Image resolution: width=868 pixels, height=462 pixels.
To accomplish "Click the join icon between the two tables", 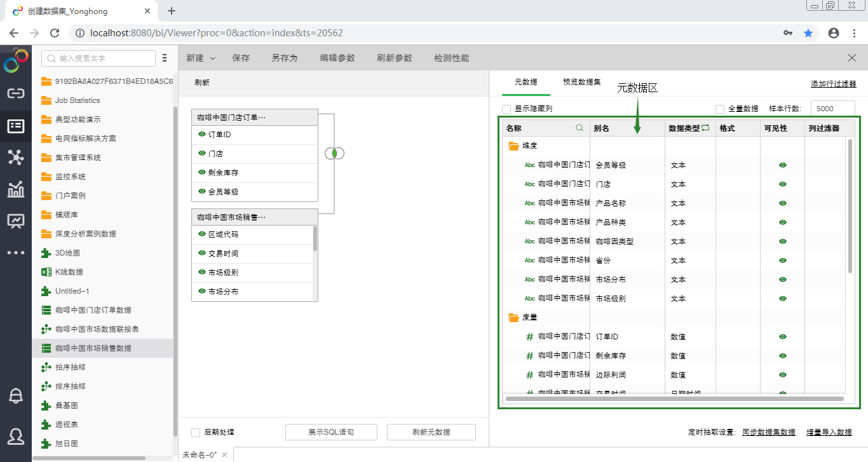I will click(x=334, y=153).
